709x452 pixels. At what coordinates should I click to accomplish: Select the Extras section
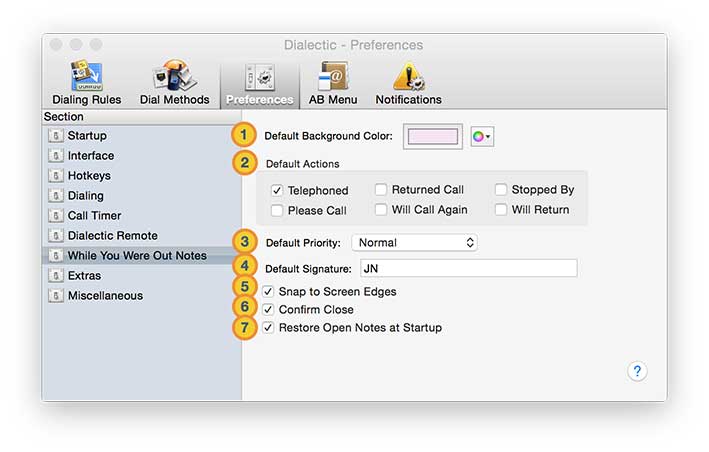coord(142,275)
